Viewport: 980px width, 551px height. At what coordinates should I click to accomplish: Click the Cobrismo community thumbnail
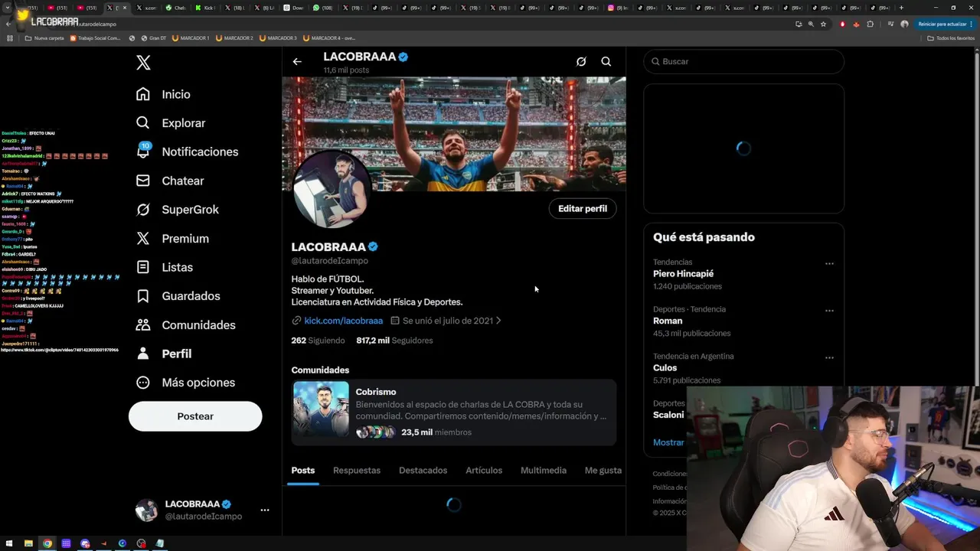[x=321, y=409]
